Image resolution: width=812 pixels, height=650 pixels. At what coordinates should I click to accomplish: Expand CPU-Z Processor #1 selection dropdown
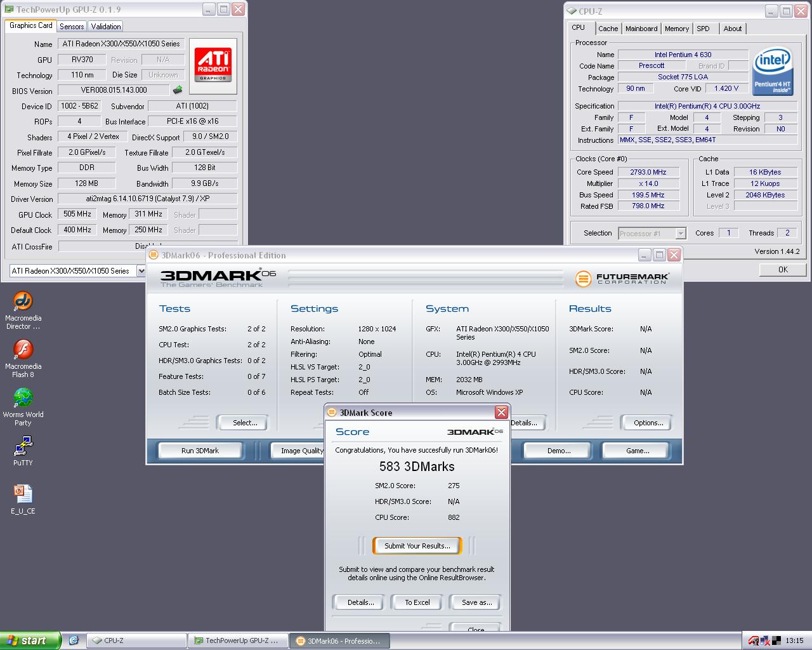click(680, 234)
